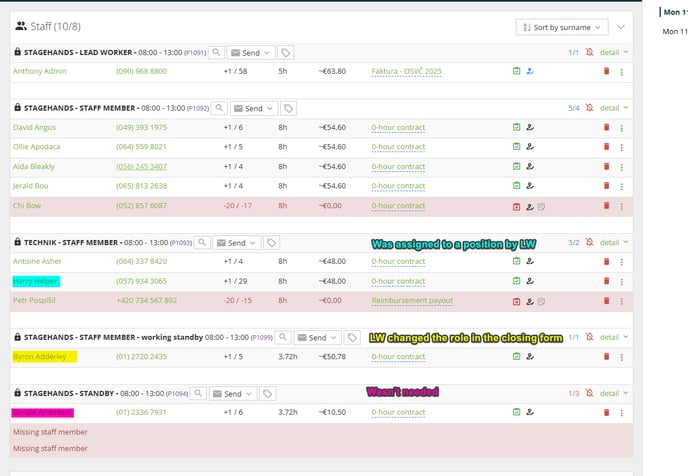Image resolution: width=688 pixels, height=476 pixels.
Task: Toggle muted bell on Stagehands Staff Member P1092
Action: pos(589,108)
